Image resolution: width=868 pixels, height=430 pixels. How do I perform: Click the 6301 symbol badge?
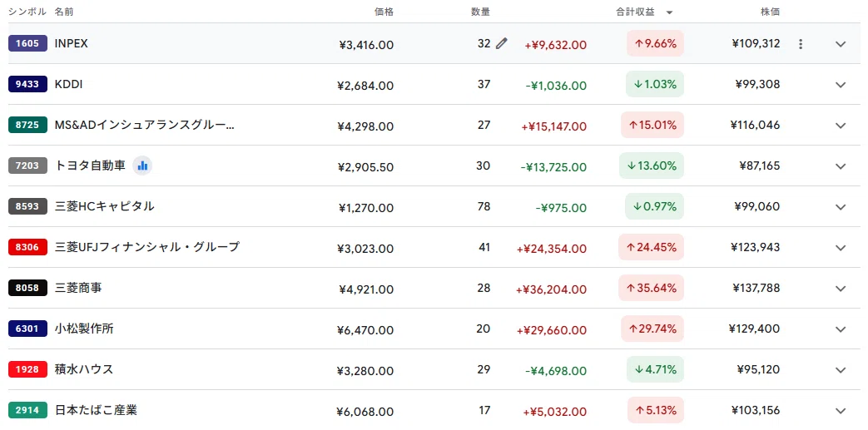coord(27,329)
